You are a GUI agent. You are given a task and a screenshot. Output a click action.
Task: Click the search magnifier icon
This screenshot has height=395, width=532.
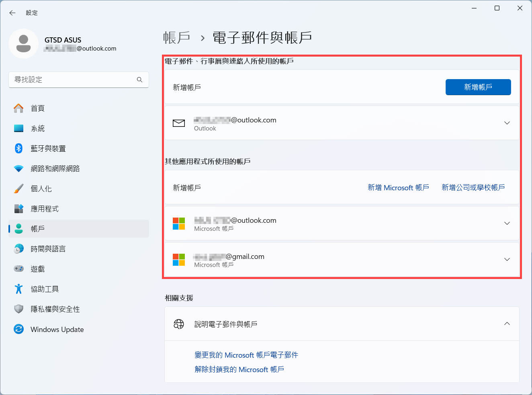139,79
